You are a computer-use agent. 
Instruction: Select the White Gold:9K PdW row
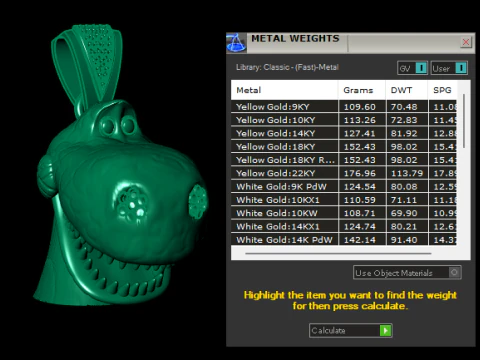[344, 187]
